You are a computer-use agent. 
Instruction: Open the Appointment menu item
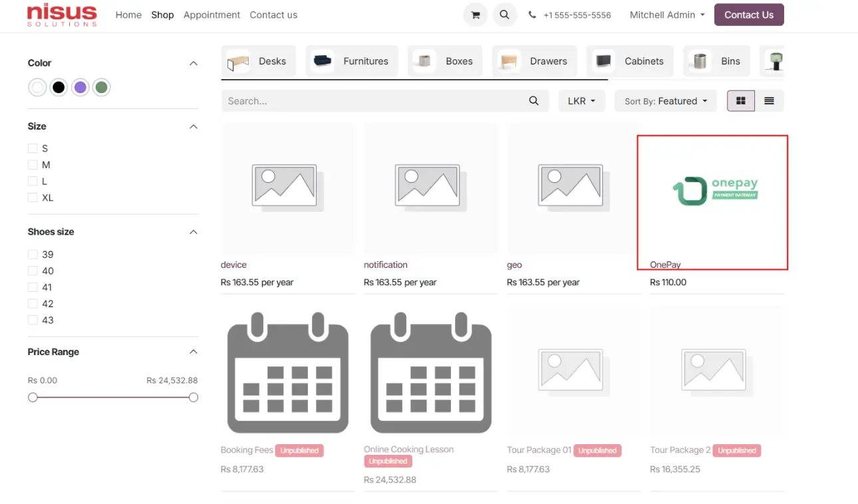click(x=212, y=15)
